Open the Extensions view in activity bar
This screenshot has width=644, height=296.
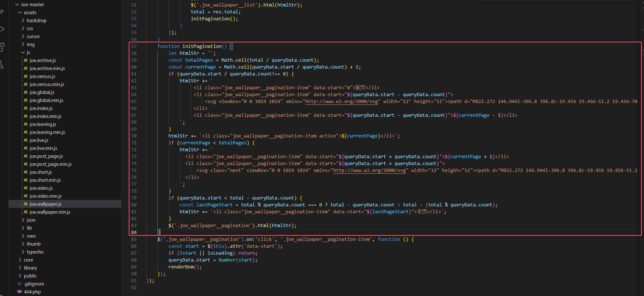click(x=2, y=47)
